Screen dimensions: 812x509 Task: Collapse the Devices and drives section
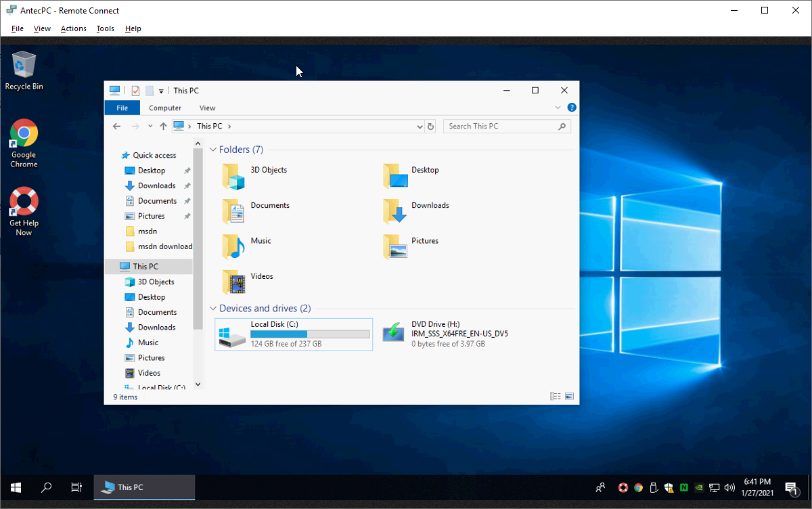point(212,308)
